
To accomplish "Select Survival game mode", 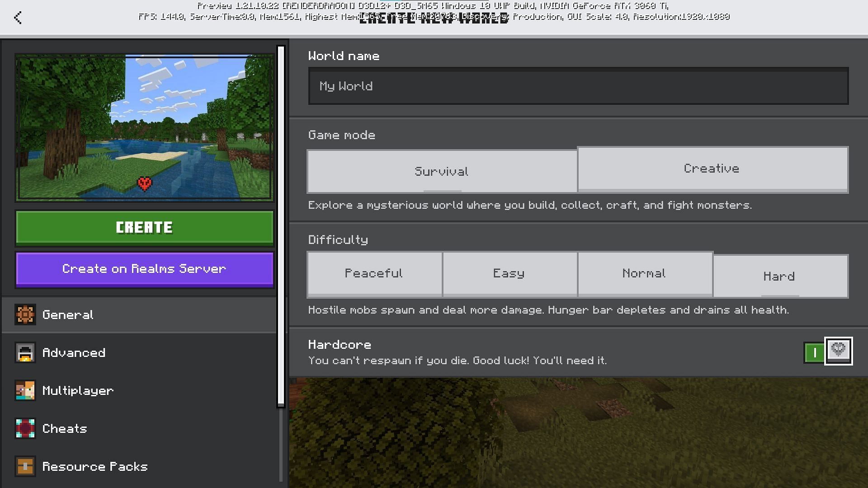I will pos(441,172).
